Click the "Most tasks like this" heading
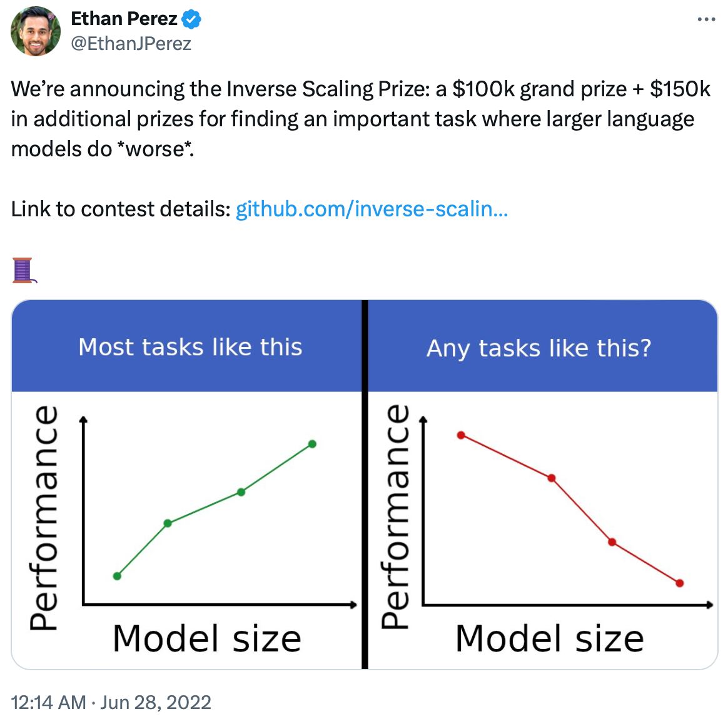Image resolution: width=728 pixels, height=724 pixels. pyautogui.click(x=190, y=347)
